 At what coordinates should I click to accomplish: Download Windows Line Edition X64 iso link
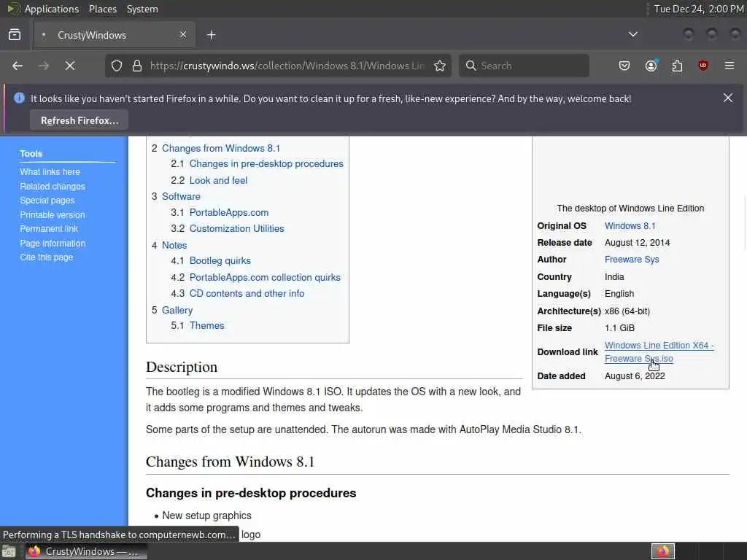pos(659,352)
